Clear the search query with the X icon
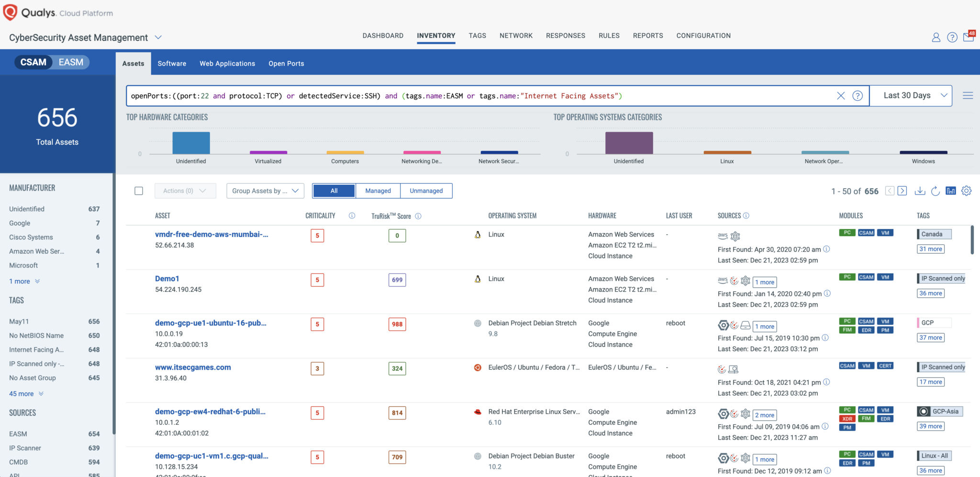 click(841, 95)
